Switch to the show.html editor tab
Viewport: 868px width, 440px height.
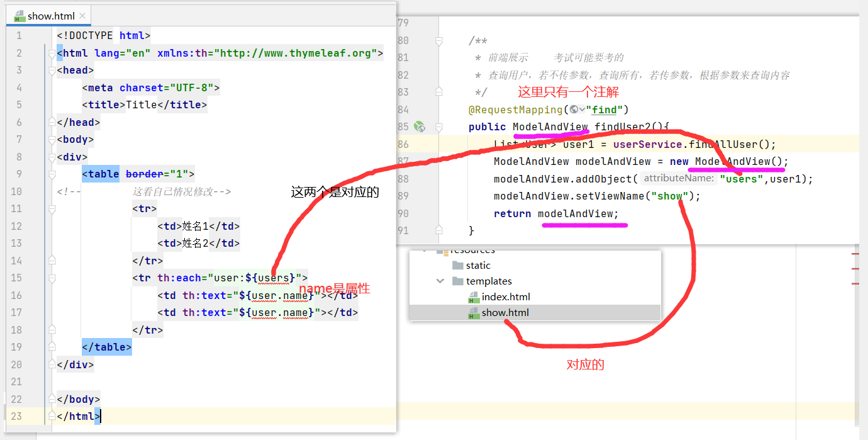51,16
